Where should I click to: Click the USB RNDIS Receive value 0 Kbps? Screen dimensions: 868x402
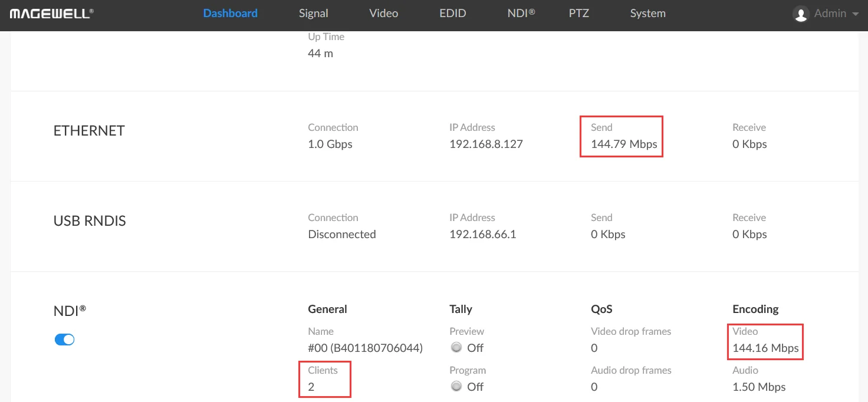tap(749, 235)
